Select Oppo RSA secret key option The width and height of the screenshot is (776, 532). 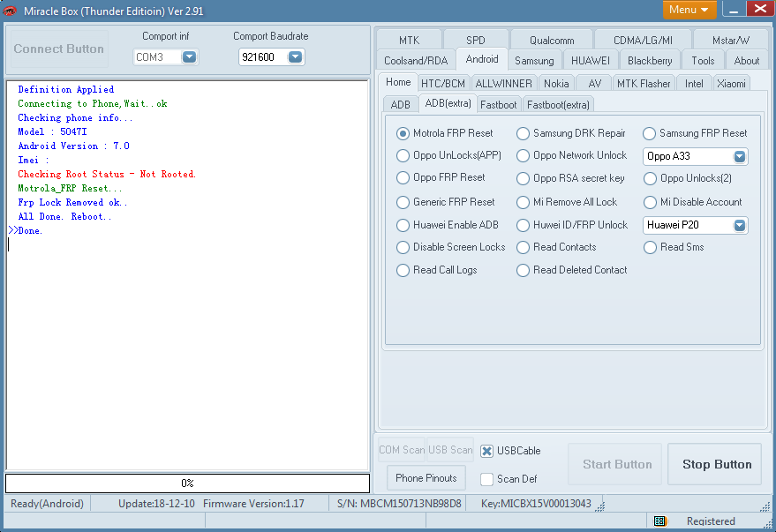coord(523,178)
